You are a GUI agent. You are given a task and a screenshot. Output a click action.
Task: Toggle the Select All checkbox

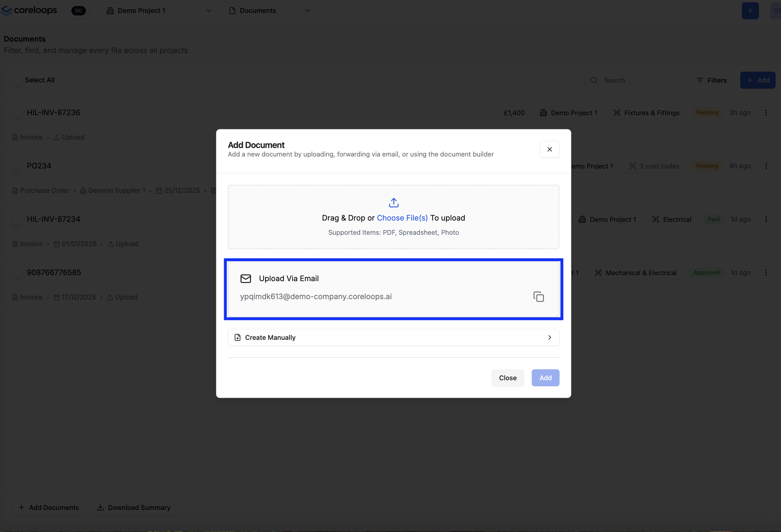(x=16, y=80)
